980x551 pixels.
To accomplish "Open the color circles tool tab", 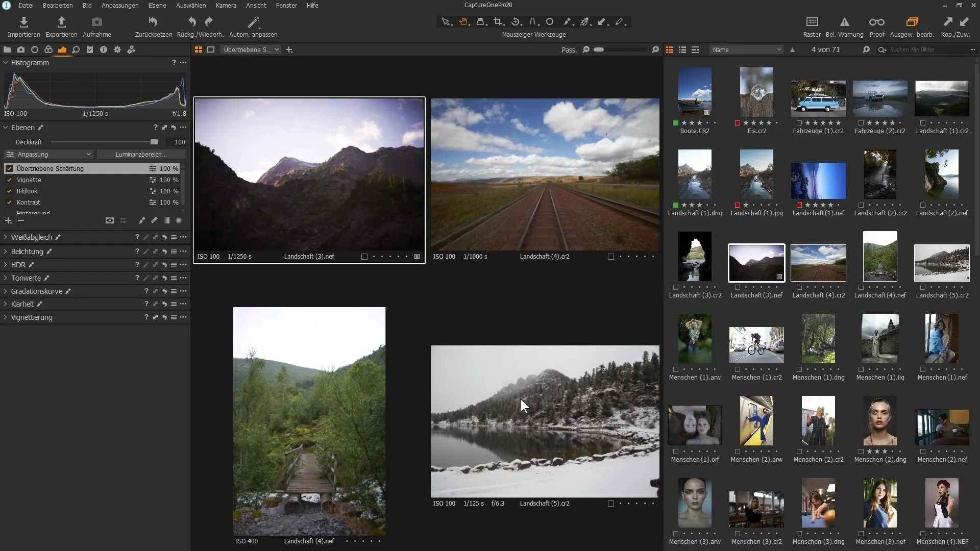I will (x=48, y=49).
